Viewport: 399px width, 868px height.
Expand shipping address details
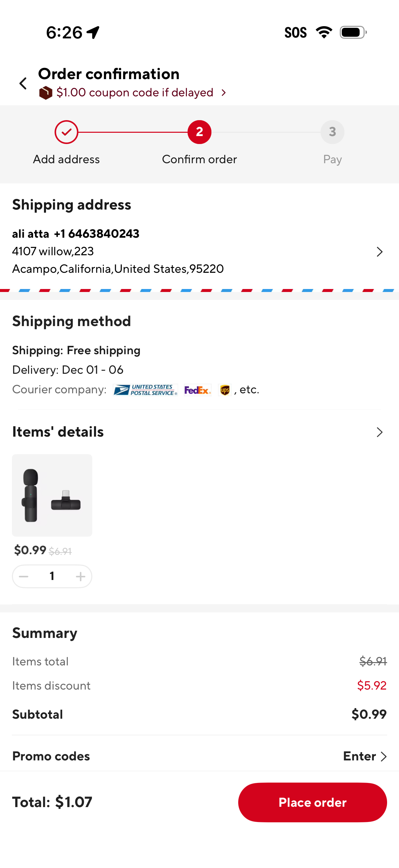[x=380, y=251]
